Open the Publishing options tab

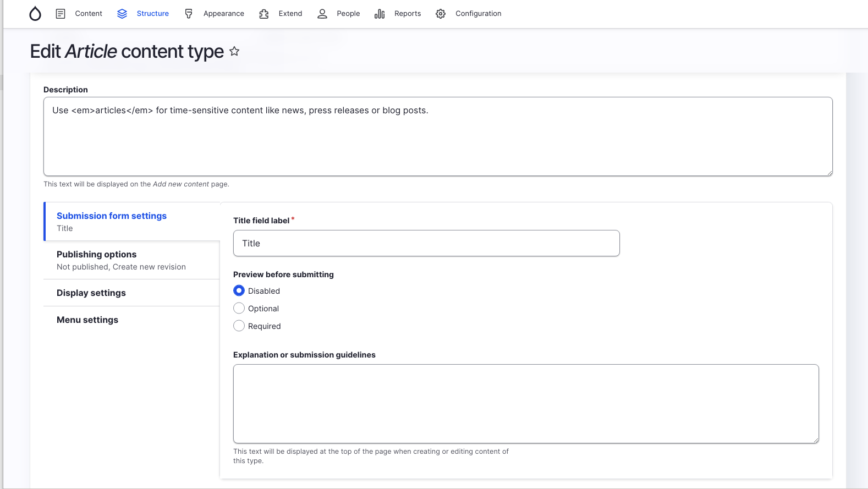coord(96,254)
